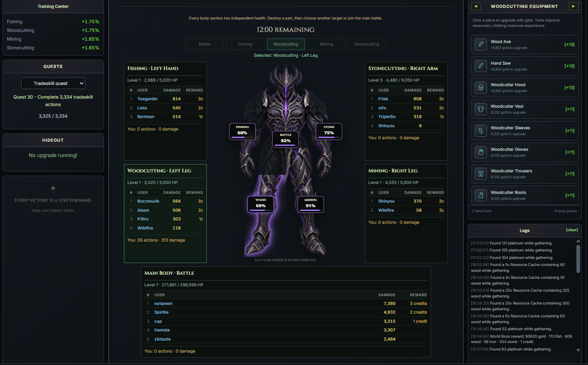This screenshot has width=588, height=365.
Task: Click the Wood Axe equipment icon
Action: coord(481,44)
